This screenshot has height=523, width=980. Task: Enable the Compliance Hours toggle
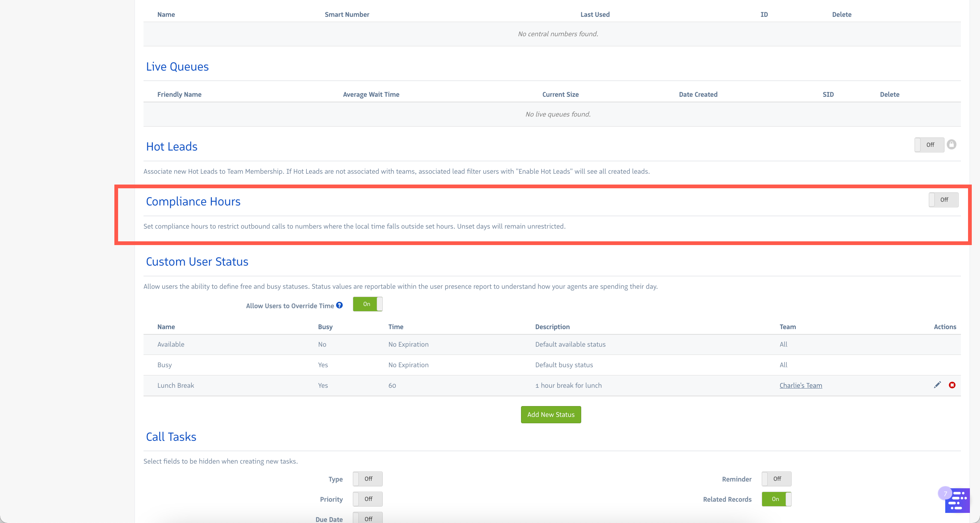943,200
